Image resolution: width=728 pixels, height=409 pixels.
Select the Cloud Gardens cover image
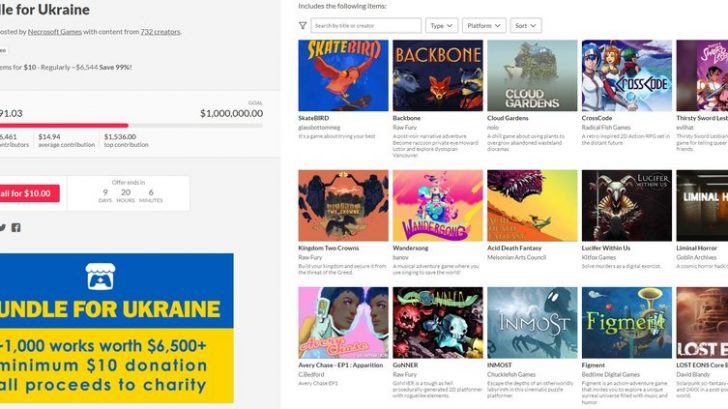532,75
